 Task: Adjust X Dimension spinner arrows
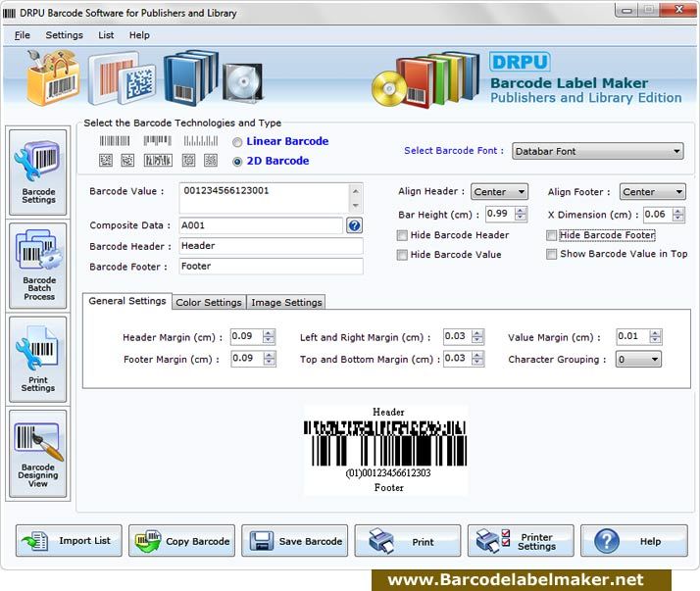click(678, 215)
